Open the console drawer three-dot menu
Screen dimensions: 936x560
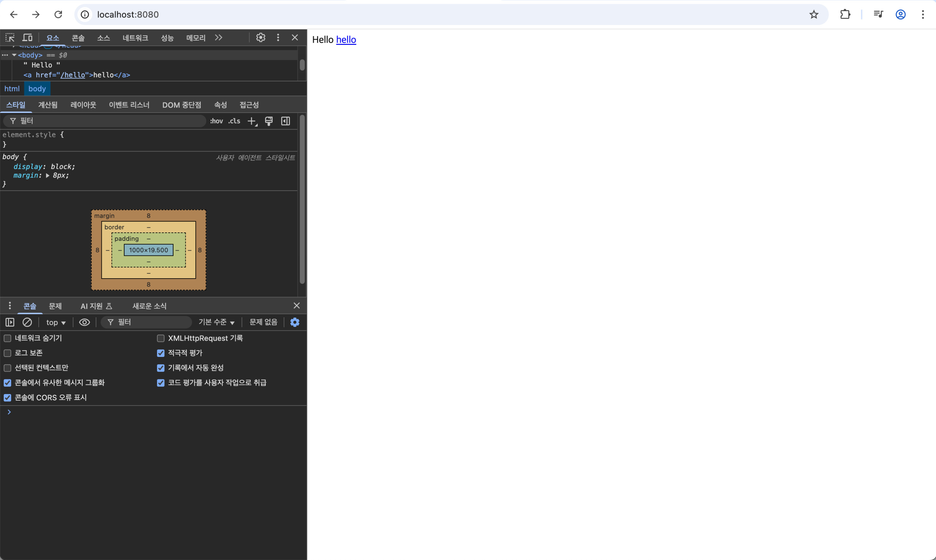pyautogui.click(x=10, y=306)
